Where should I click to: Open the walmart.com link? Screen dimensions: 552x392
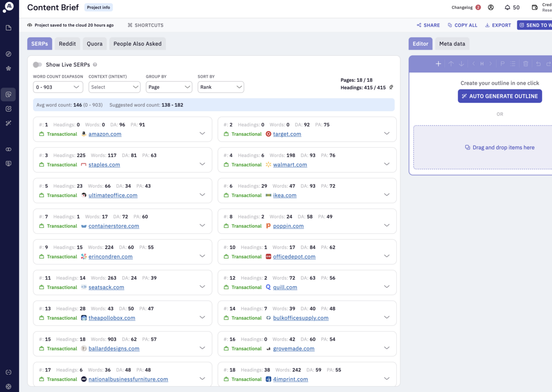tap(290, 164)
